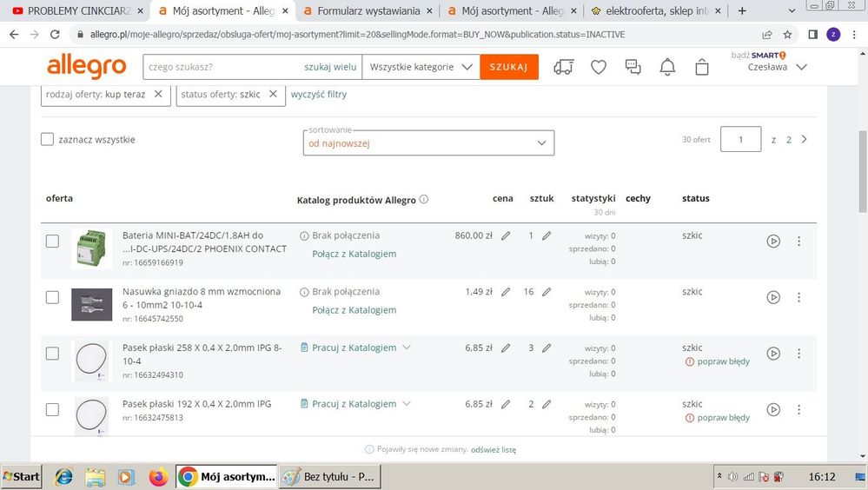Edit price pencil for 860,00 zł offer
This screenshot has height=490, width=868.
coord(506,235)
